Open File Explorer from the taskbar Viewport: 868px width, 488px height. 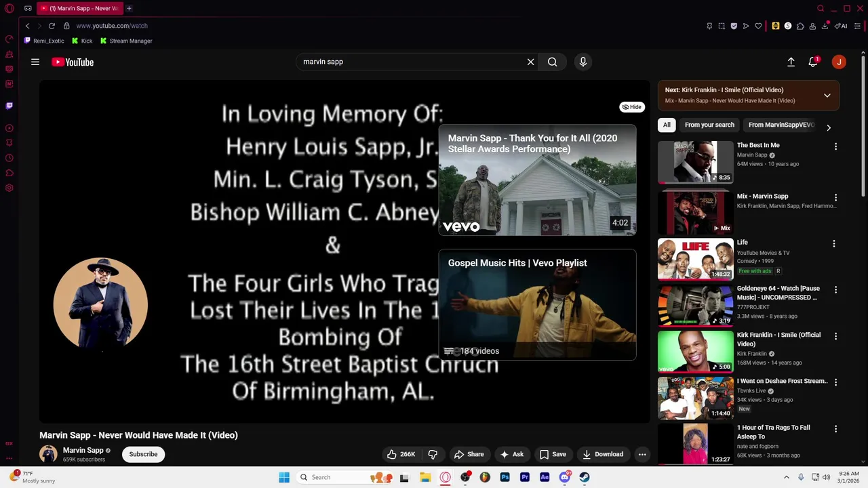pyautogui.click(x=425, y=477)
